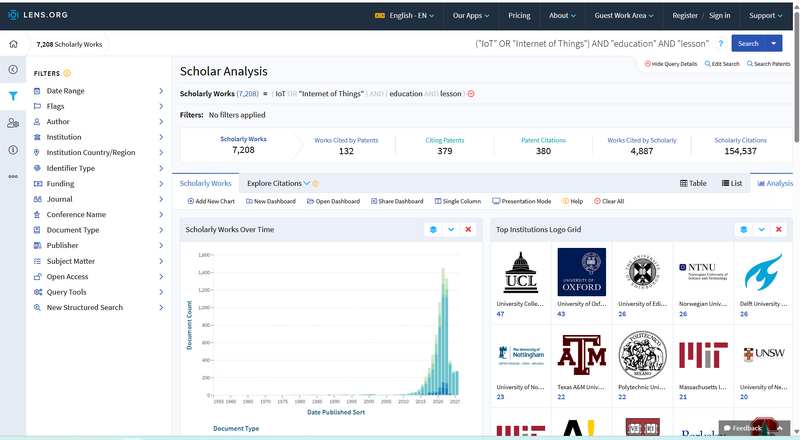Remove the Scholarly Works Over Time chart
Viewport: 800px width, 440px height.
[469, 230]
